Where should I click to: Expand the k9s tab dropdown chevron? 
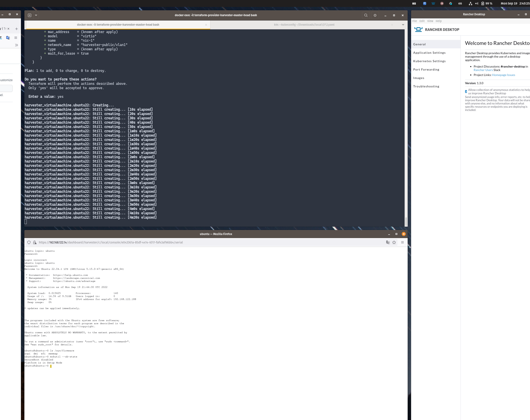[403, 25]
